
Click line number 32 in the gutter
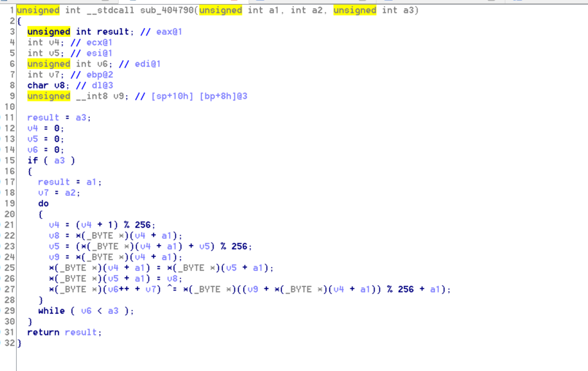click(x=9, y=343)
